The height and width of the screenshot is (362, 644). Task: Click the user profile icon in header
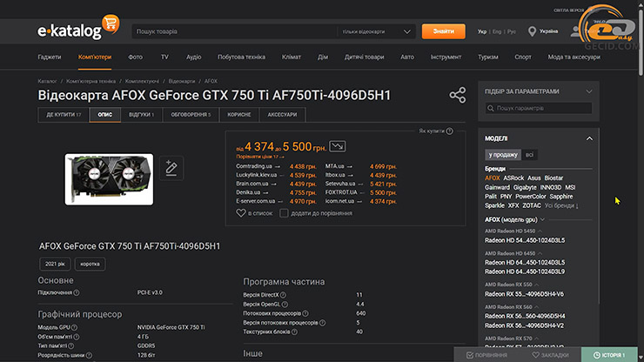[x=576, y=31]
